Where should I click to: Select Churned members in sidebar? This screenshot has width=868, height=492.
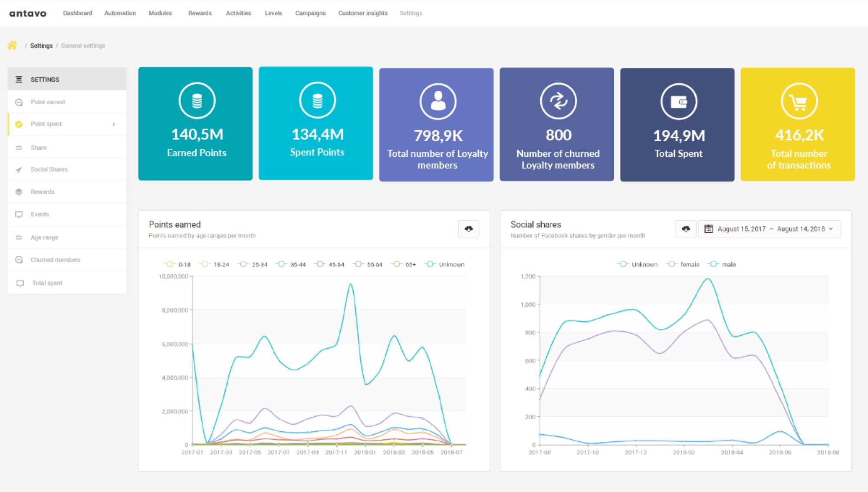(x=55, y=260)
